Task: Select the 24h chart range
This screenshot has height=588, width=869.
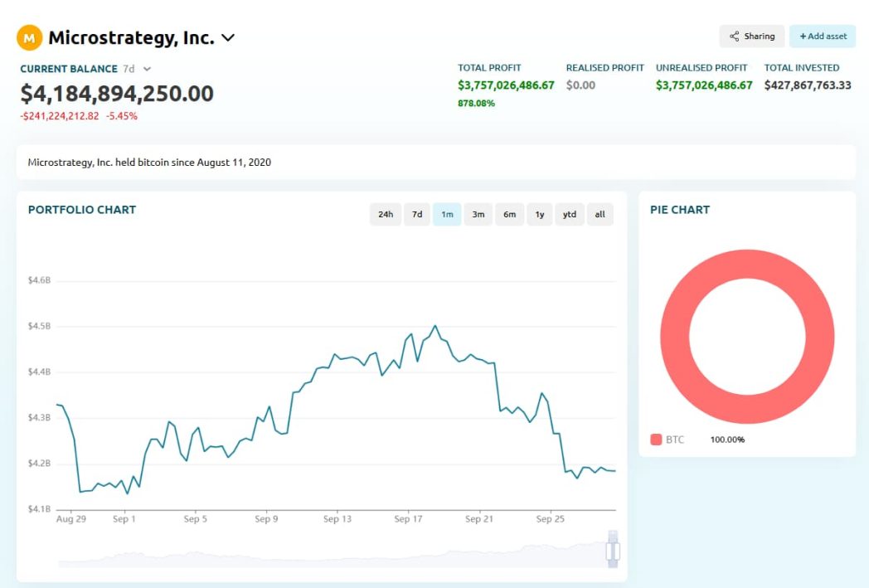Action: (x=386, y=215)
